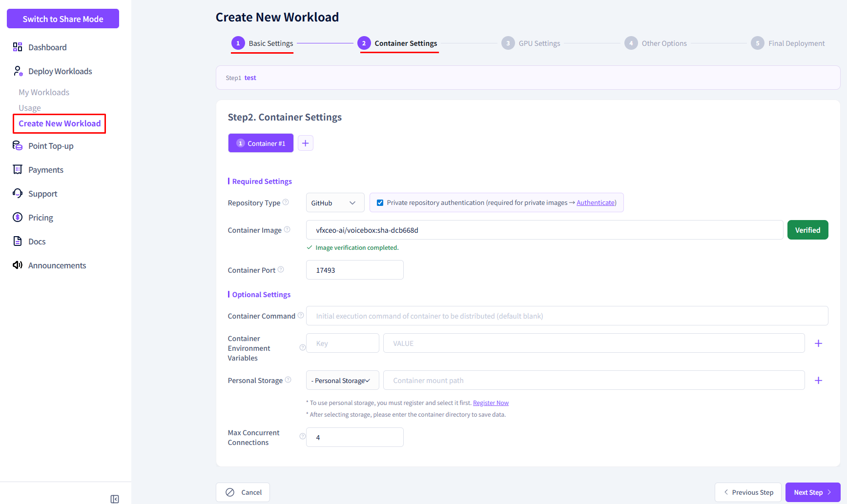Screen dimensions: 847x504
Task: Open Announcements page
Action: click(57, 265)
